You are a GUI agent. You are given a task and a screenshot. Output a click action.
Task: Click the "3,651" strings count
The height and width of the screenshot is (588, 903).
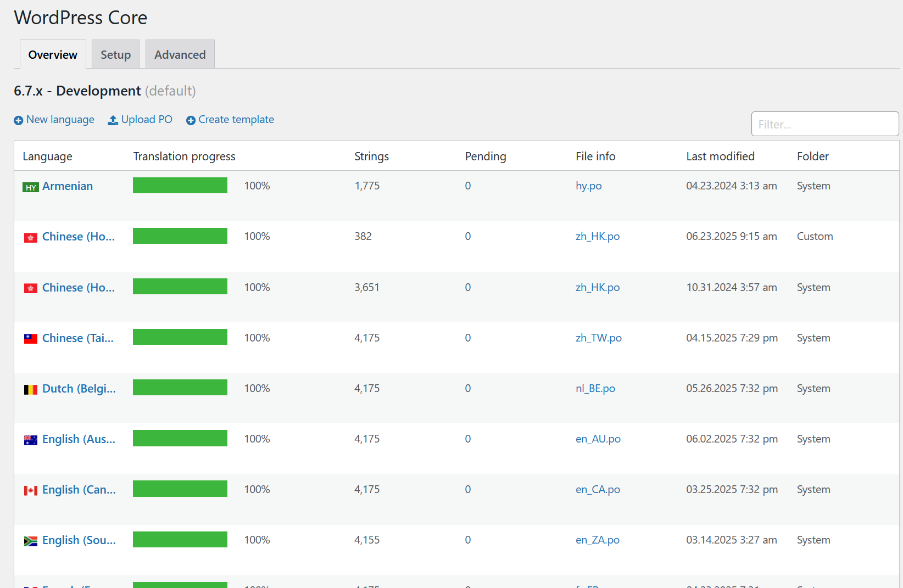click(367, 288)
